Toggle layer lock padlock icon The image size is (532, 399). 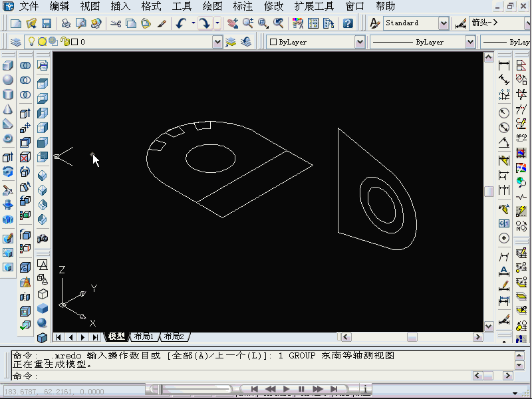coord(65,42)
